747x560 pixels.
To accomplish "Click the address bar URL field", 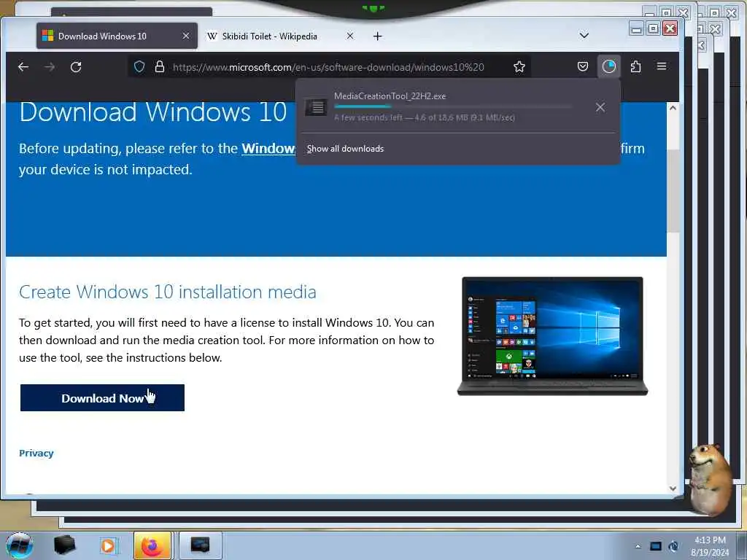I will coord(329,67).
